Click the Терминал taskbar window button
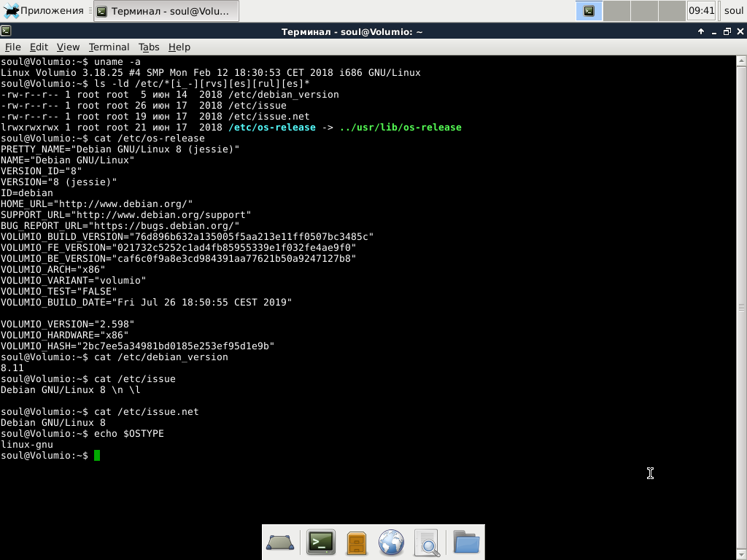Image resolution: width=747 pixels, height=560 pixels. 166,11
